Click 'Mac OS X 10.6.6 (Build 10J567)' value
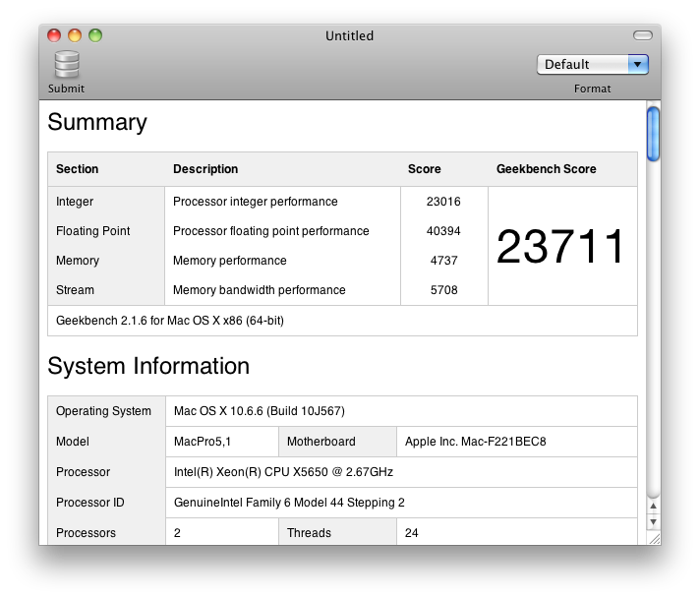This screenshot has height=599, width=700. (260, 411)
